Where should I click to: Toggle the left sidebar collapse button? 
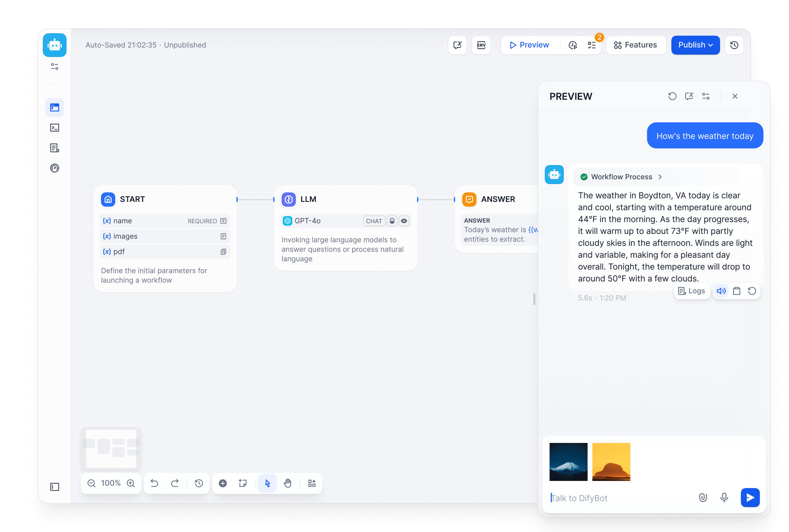(55, 487)
